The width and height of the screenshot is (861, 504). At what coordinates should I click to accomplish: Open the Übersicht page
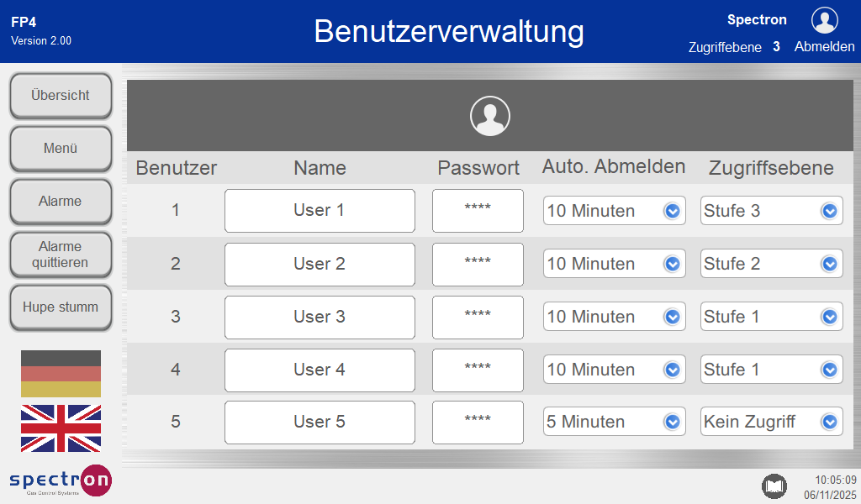61,96
